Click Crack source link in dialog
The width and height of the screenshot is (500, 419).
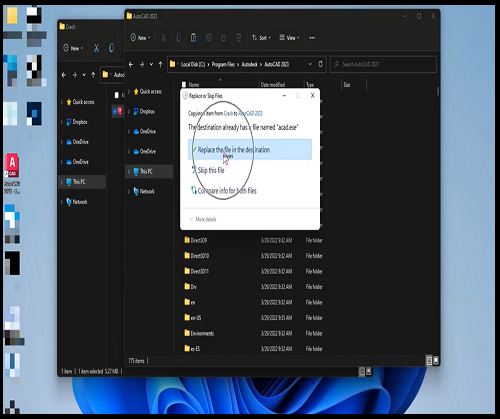coord(228,113)
